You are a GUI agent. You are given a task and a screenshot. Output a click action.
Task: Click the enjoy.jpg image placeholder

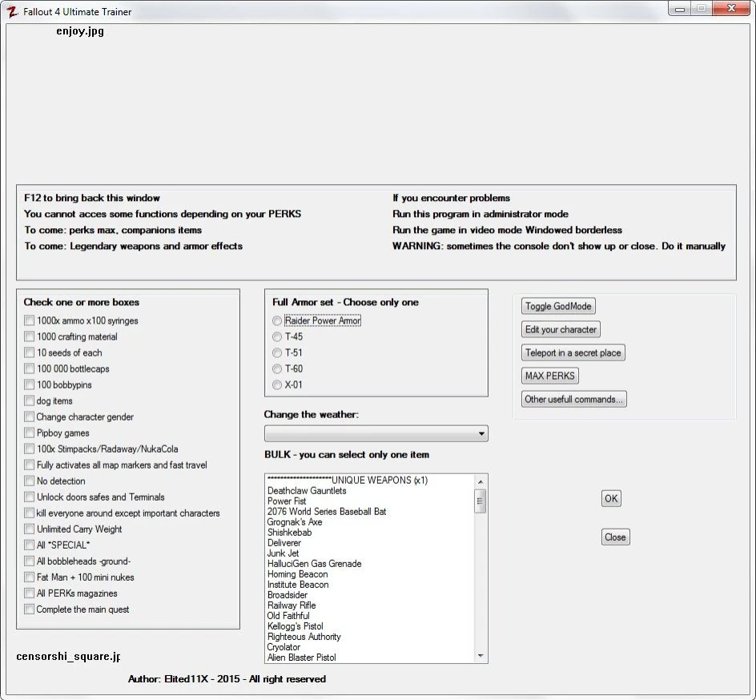tap(80, 31)
